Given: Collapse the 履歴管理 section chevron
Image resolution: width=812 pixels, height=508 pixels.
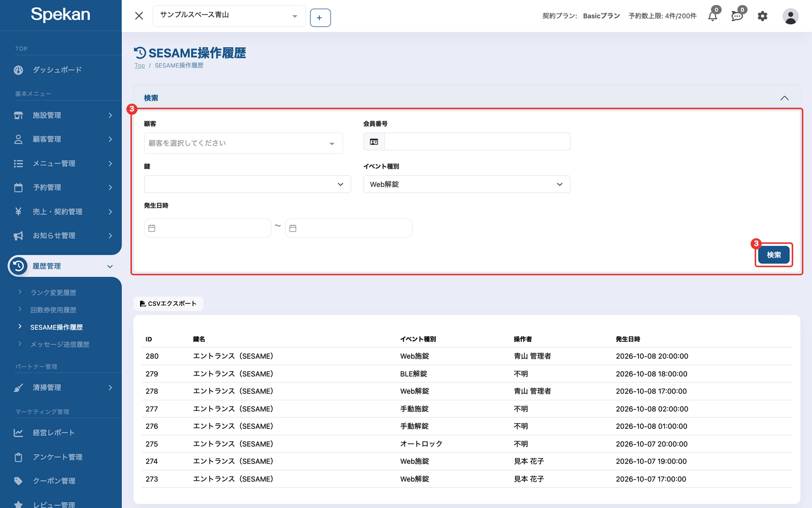Looking at the screenshot, I should coord(110,266).
